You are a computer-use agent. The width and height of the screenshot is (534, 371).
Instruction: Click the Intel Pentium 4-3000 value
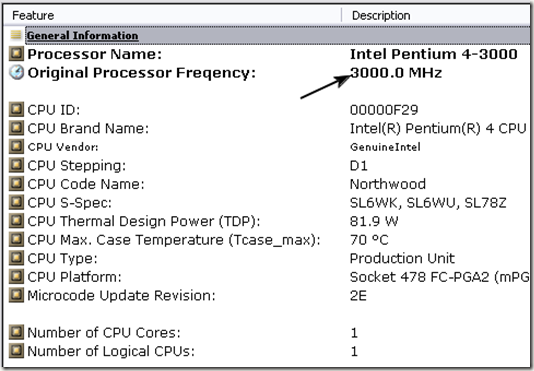(434, 54)
